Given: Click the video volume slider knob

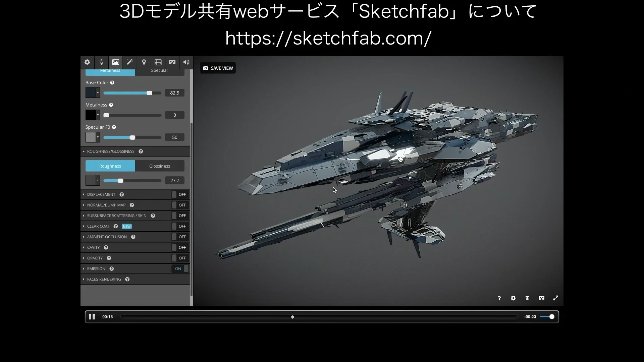Looking at the screenshot, I should tap(552, 317).
